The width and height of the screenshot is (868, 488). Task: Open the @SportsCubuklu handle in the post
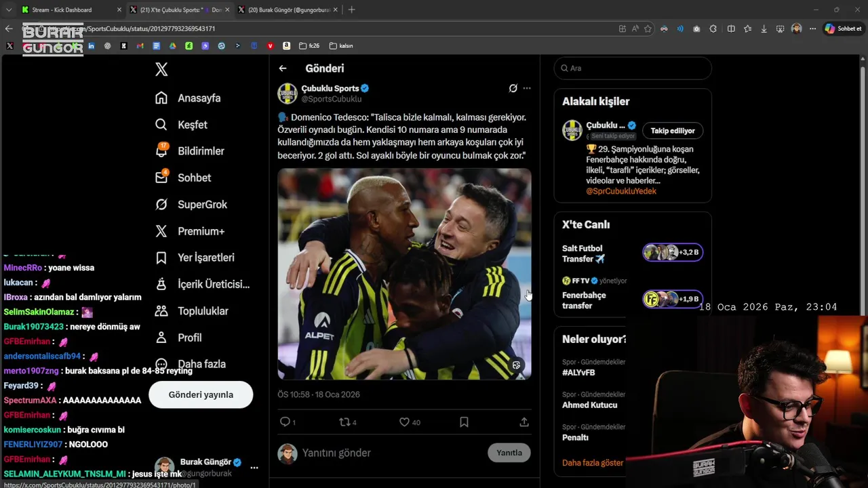(x=332, y=99)
